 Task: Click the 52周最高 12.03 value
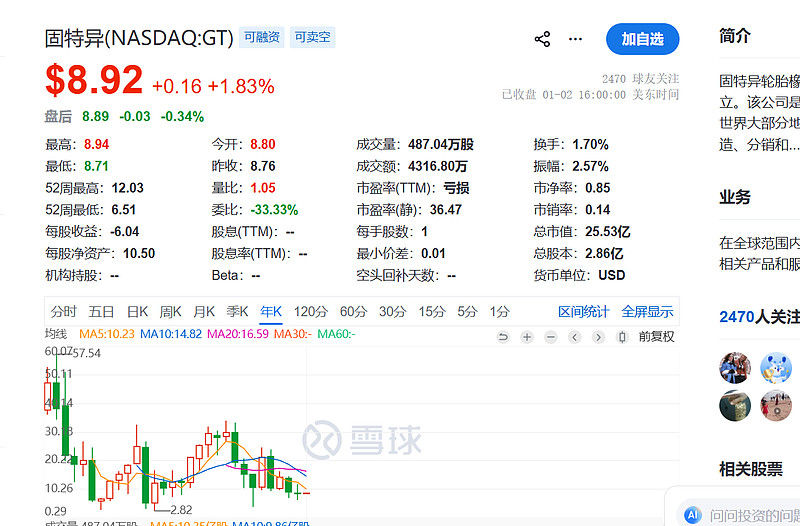click(128, 188)
